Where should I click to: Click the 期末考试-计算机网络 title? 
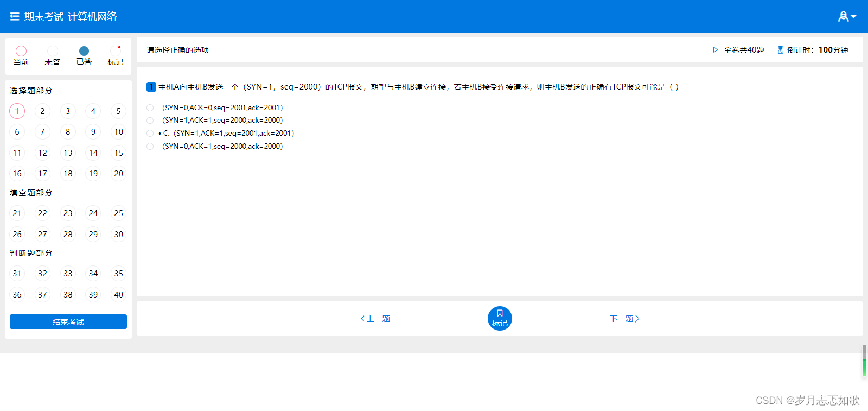click(x=71, y=16)
